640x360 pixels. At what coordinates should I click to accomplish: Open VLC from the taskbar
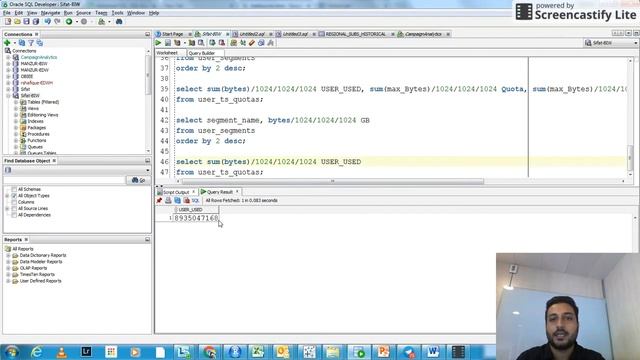pos(61,352)
